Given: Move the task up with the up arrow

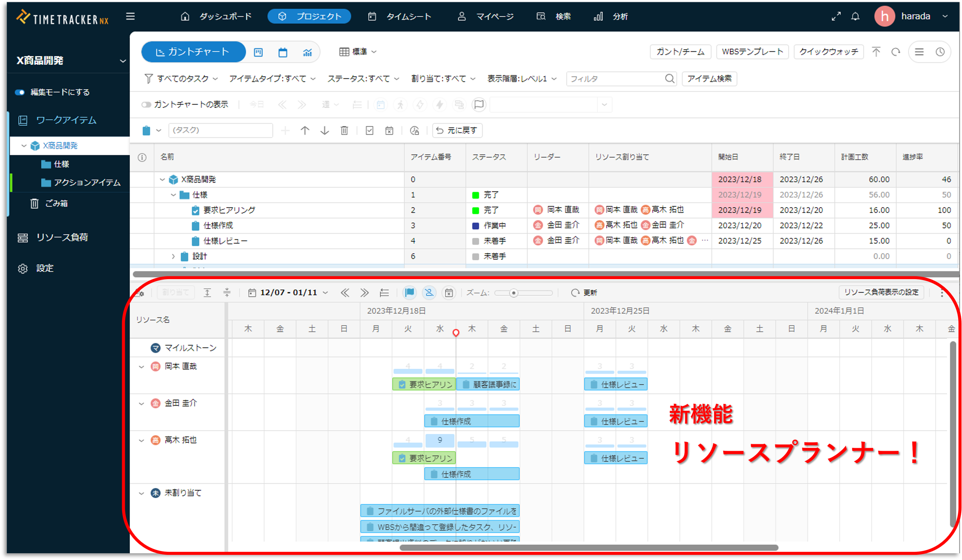Looking at the screenshot, I should [305, 131].
